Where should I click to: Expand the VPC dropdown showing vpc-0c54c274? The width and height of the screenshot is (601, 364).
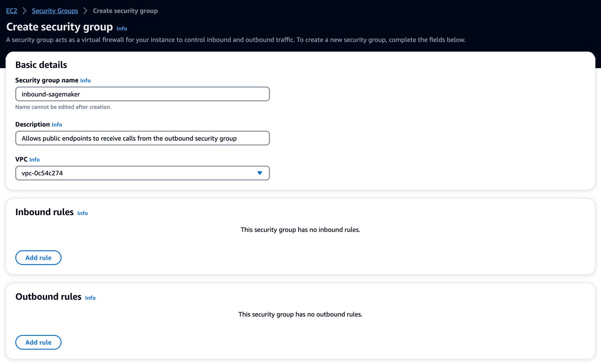(142, 173)
